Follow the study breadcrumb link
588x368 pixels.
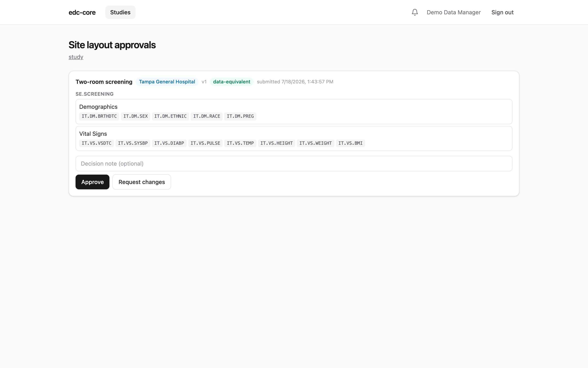(76, 57)
